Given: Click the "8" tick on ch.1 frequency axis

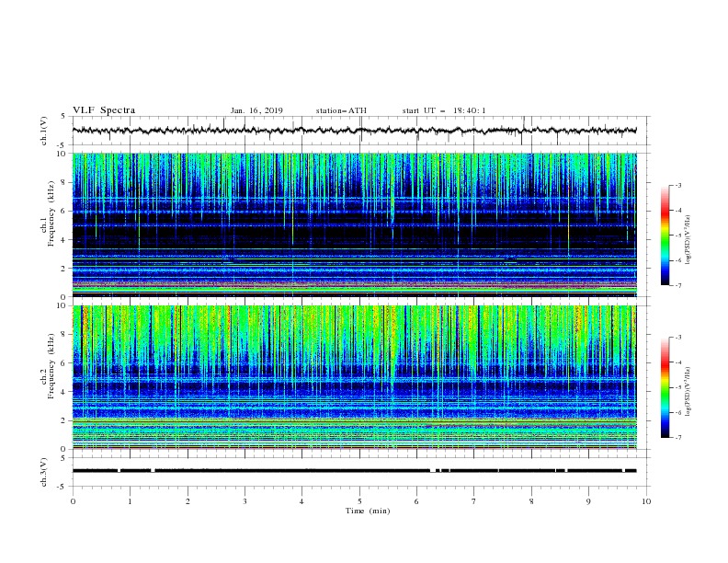Looking at the screenshot, I should pos(65,182).
